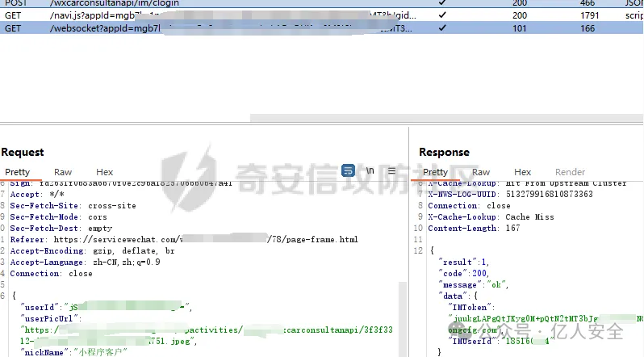Click the Content-Length: 167 response line
644x357 pixels.
pos(474,229)
